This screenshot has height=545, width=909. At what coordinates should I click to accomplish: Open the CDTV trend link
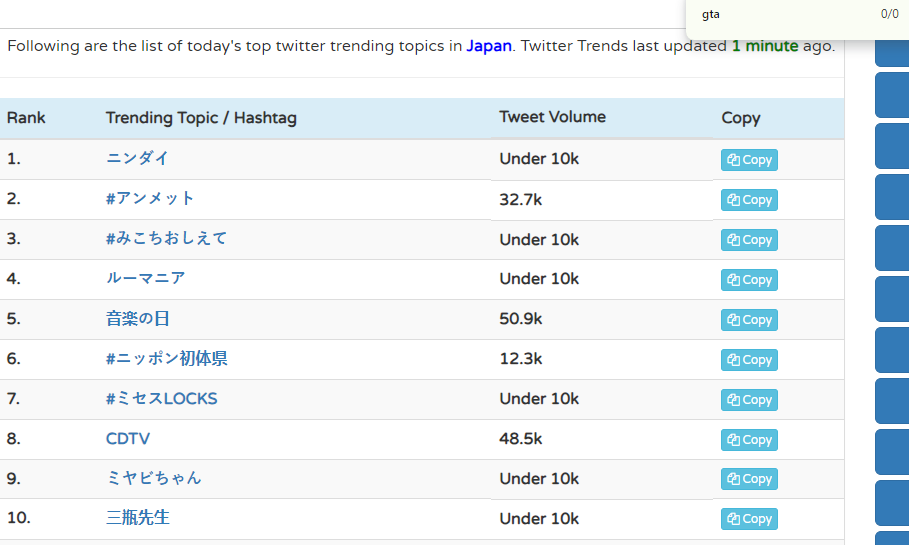pyautogui.click(x=128, y=438)
